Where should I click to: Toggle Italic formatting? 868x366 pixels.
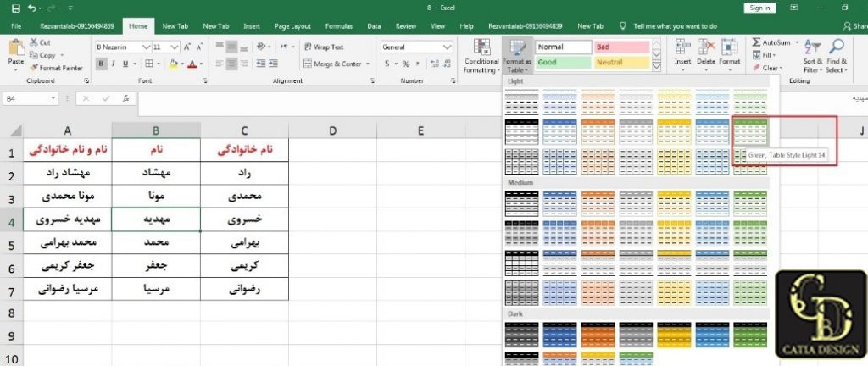point(113,64)
